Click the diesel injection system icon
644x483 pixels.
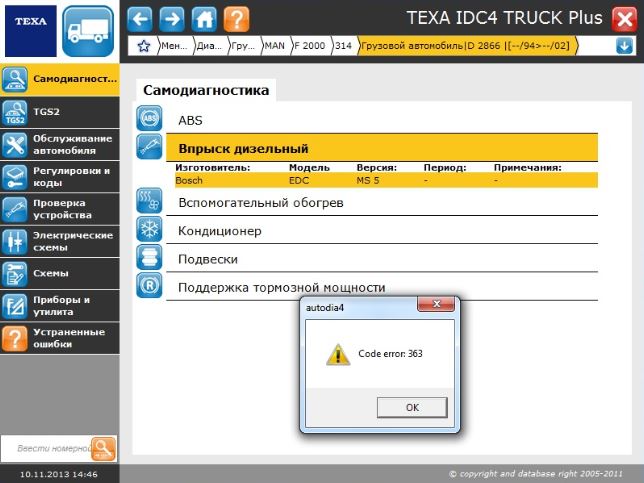click(149, 146)
